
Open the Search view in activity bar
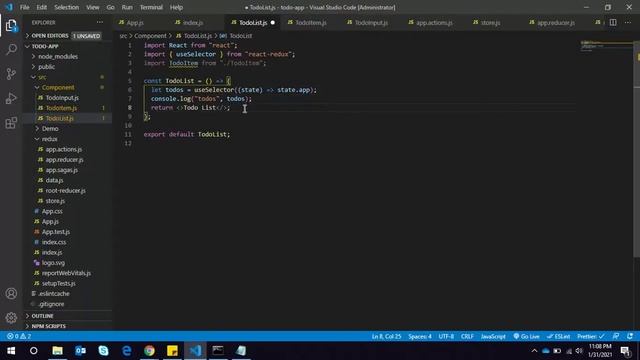[11, 50]
